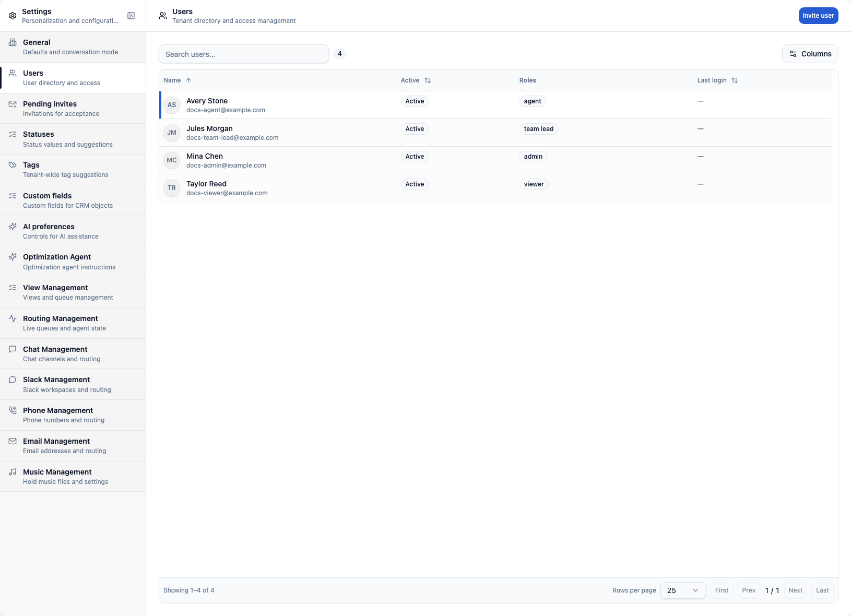
Task: Click the Prev page button
Action: click(x=749, y=590)
